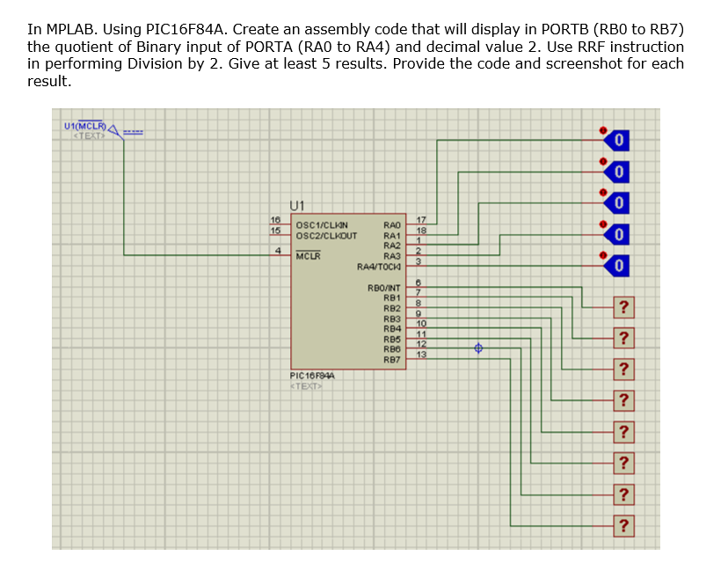The image size is (728, 563).
Task: Click the logic probe connected to RB3
Action: click(623, 400)
